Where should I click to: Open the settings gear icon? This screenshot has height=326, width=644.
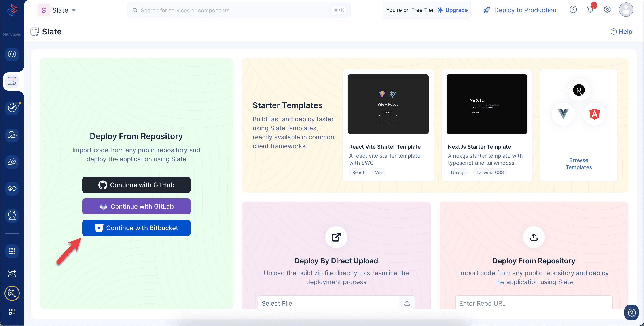coord(607,10)
